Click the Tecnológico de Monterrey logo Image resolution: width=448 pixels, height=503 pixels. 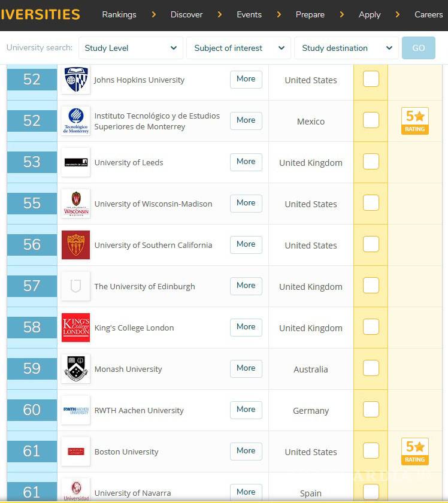pyautogui.click(x=75, y=121)
